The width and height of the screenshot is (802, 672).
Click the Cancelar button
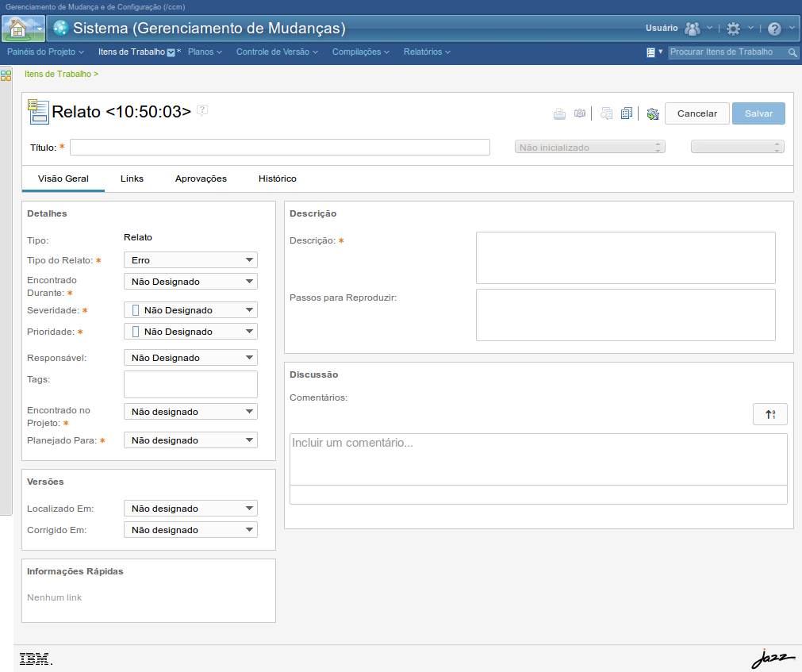pos(697,113)
